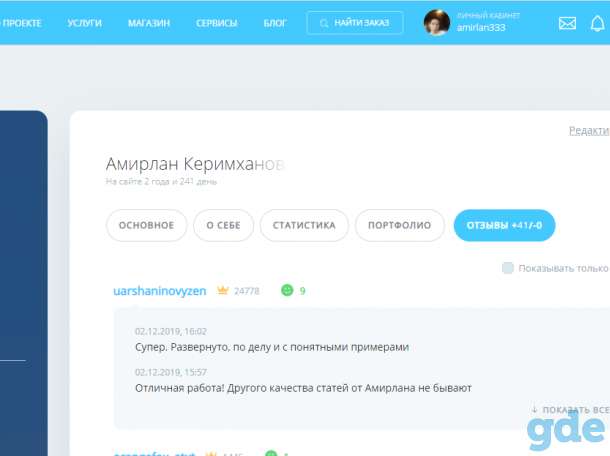Open the messages envelope icon
The image size is (610, 456).
click(567, 23)
